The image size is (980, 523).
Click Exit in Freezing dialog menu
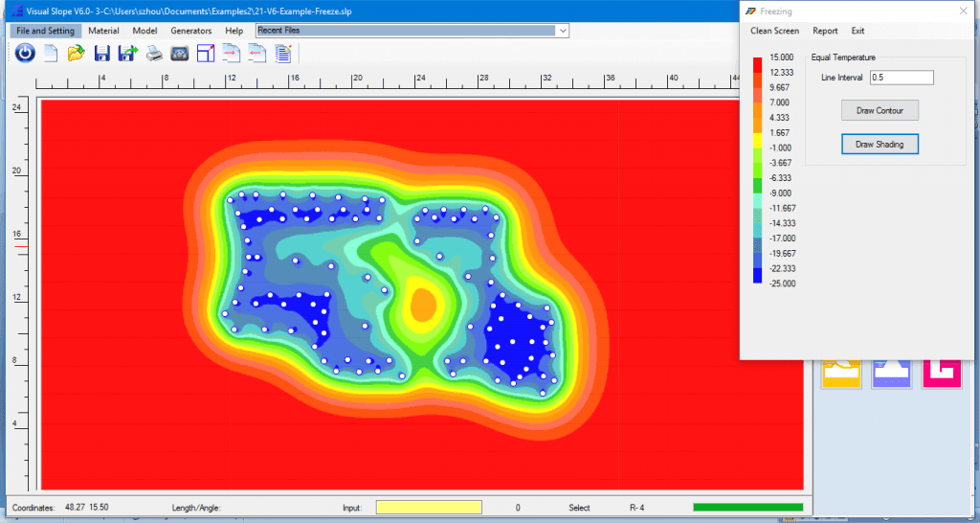pyautogui.click(x=857, y=31)
